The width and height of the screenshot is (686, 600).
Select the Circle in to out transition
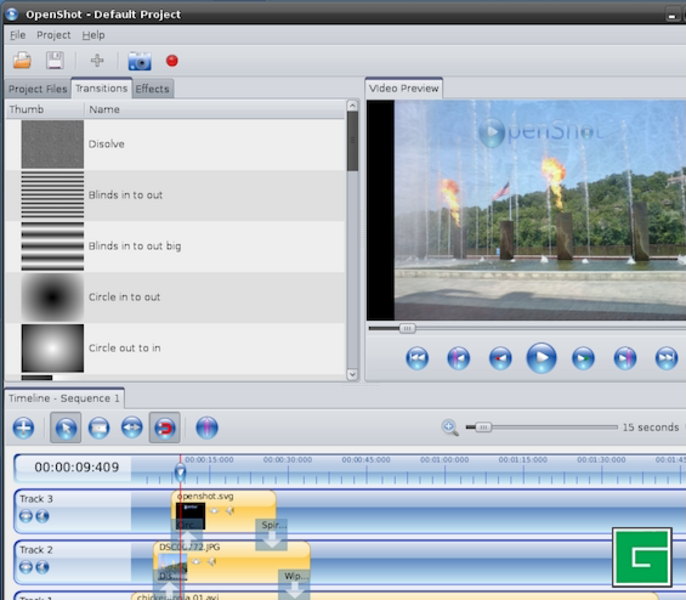pos(124,297)
